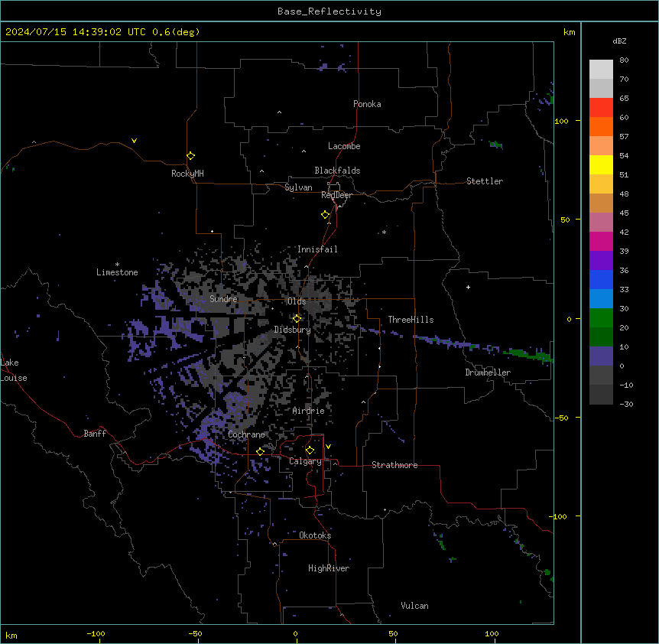Select the Sylvan label
The width and height of the screenshot is (659, 644).
click(x=298, y=187)
